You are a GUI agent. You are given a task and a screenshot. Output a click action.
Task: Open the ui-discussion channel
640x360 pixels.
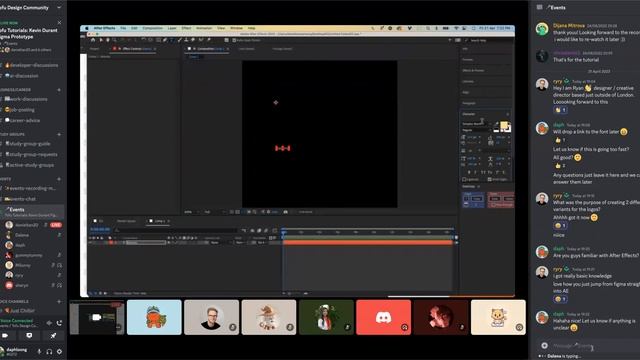[x=21, y=76]
